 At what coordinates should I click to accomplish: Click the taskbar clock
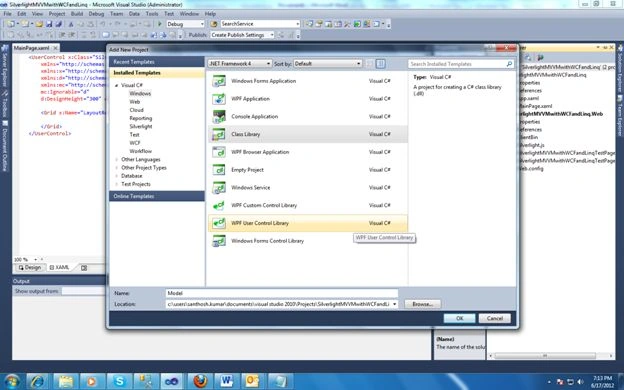[602, 382]
